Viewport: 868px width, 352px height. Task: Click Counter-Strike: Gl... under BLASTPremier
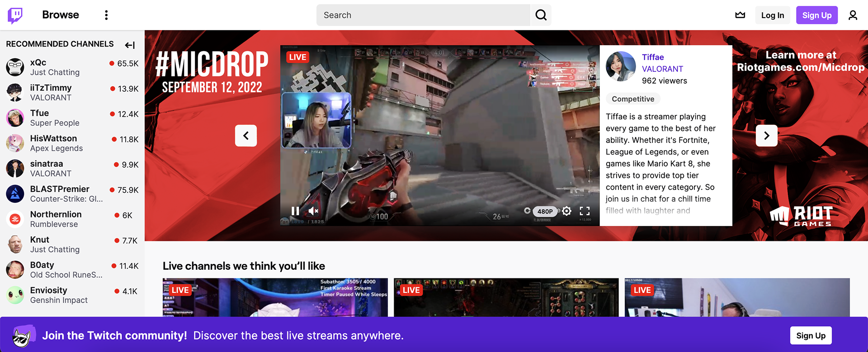pyautogui.click(x=66, y=199)
